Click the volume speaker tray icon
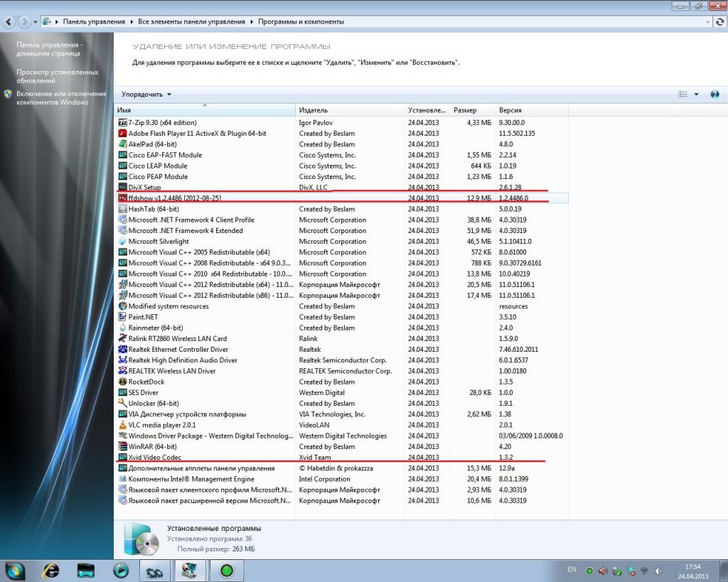The height and width of the screenshot is (582, 728). click(604, 571)
